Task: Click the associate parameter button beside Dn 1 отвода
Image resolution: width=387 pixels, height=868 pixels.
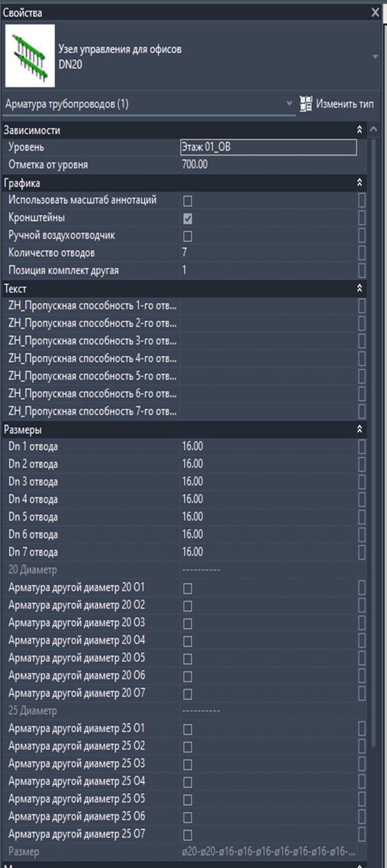Action: (x=362, y=446)
